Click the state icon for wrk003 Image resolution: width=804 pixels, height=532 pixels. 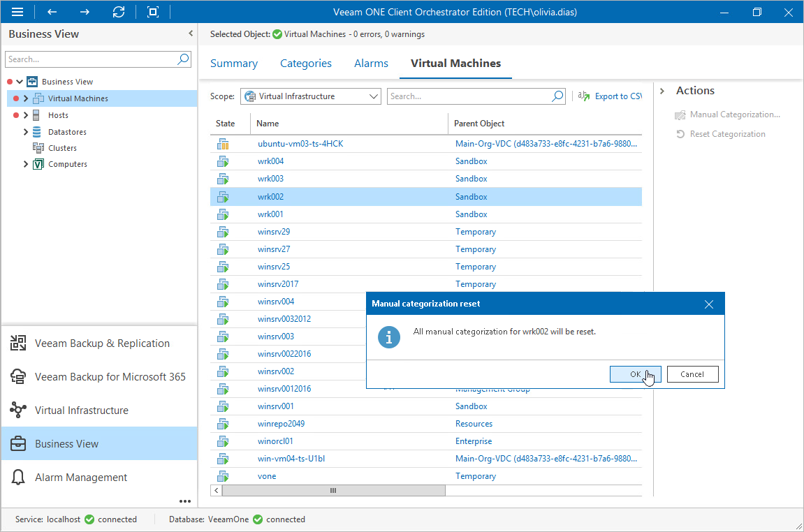223,179
